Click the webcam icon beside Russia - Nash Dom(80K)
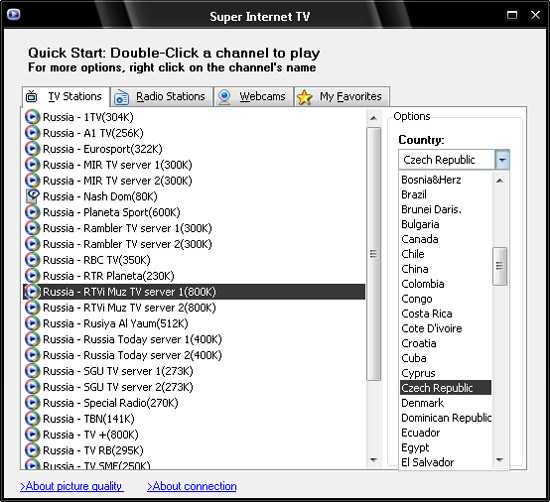550x502 pixels. 32,196
